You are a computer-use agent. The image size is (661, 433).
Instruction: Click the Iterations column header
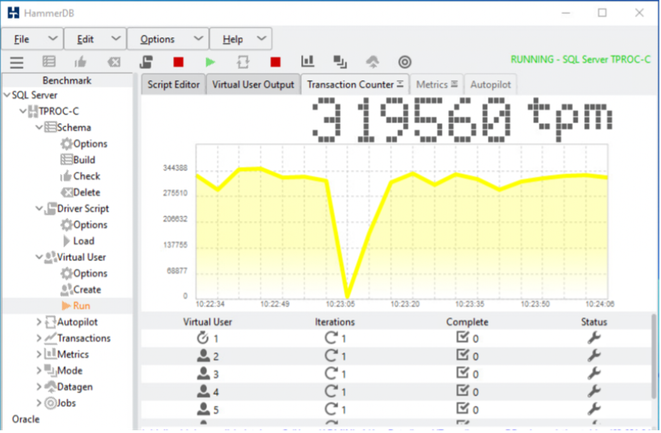pyautogui.click(x=335, y=322)
